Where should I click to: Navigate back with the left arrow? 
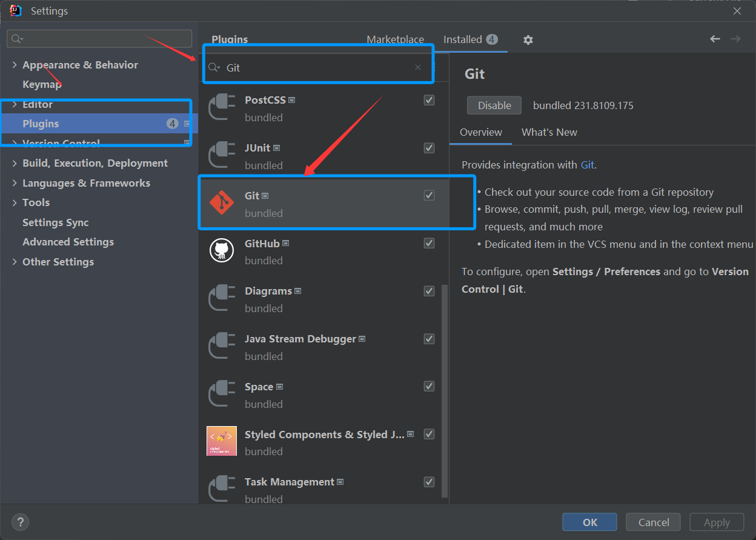coord(715,39)
